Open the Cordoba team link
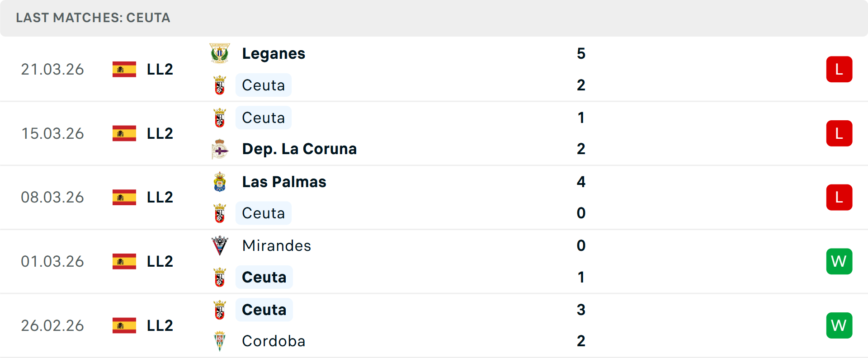868x358 pixels. [x=274, y=341]
